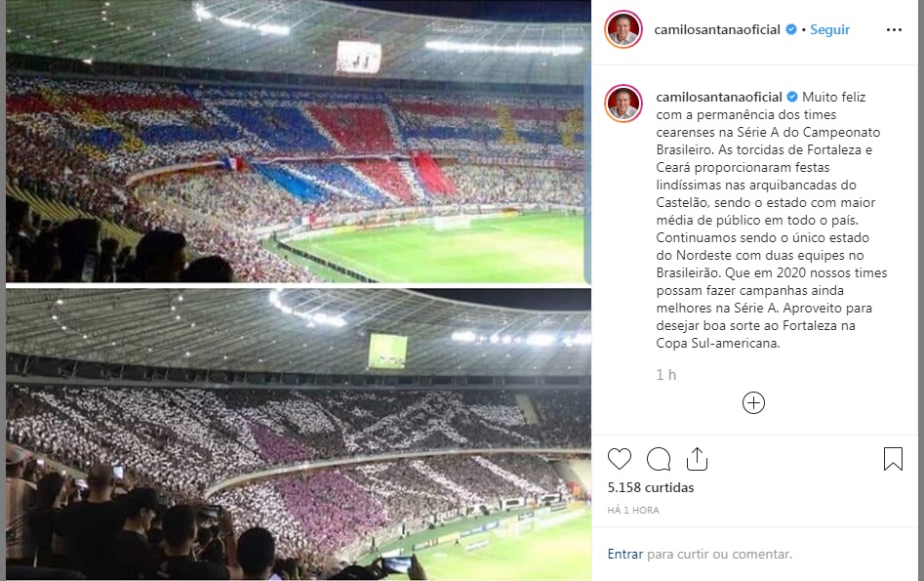Click the verified badge in the header
This screenshot has height=581, width=924.
click(791, 29)
